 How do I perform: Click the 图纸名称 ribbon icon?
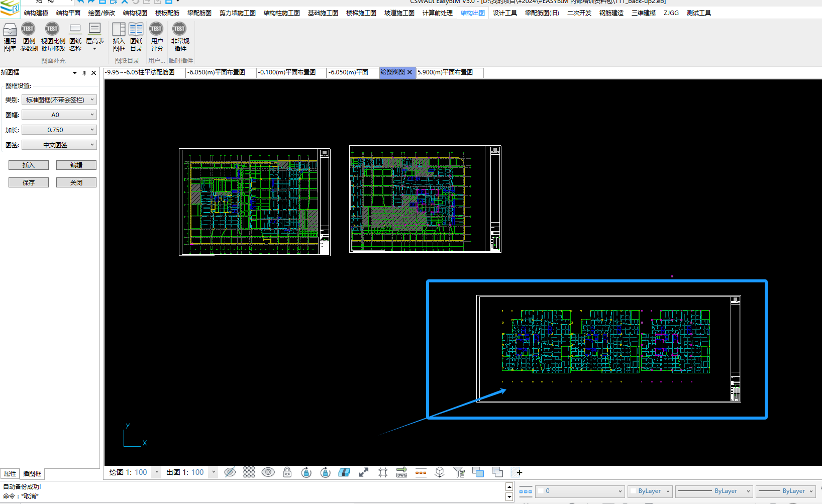[x=75, y=37]
